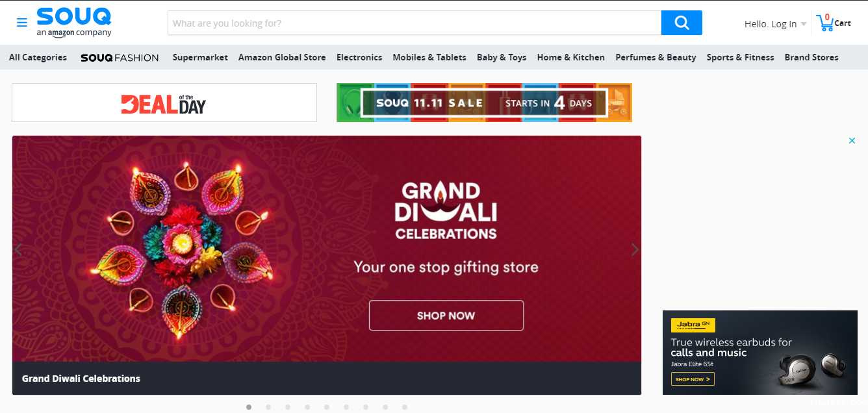Open the Mobiles & Tablets category
The width and height of the screenshot is (868, 413).
coord(429,57)
